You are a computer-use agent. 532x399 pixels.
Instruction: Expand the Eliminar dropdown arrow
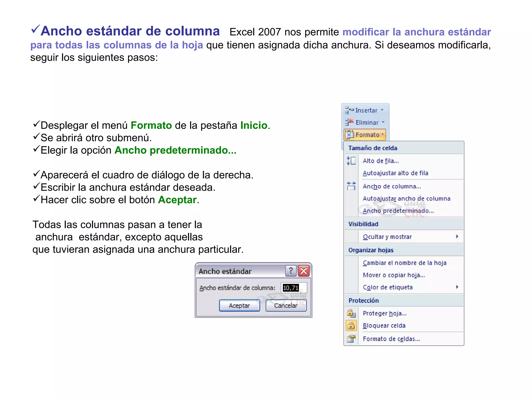pyautogui.click(x=383, y=122)
